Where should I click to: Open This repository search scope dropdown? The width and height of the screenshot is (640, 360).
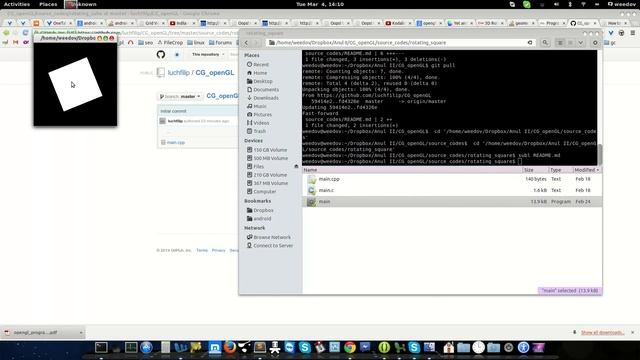(208, 54)
